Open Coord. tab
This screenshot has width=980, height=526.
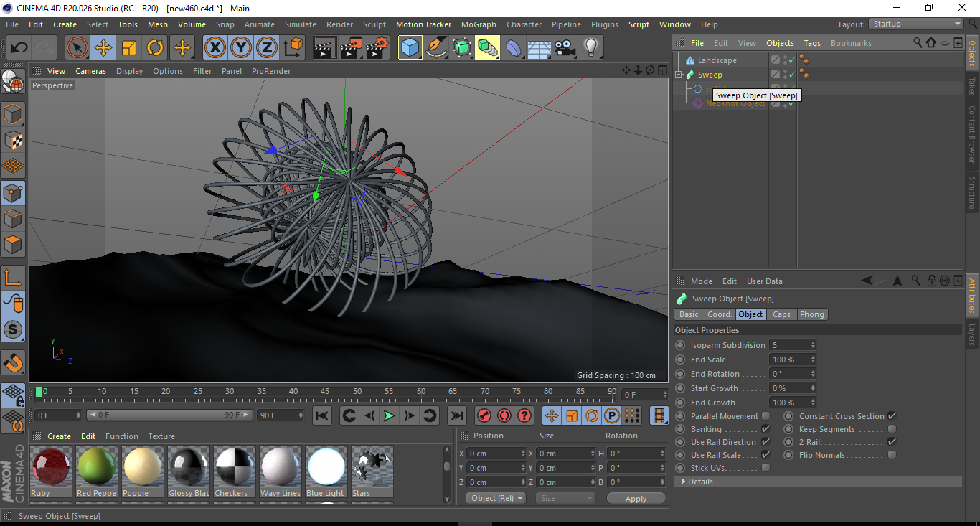pyautogui.click(x=720, y=314)
